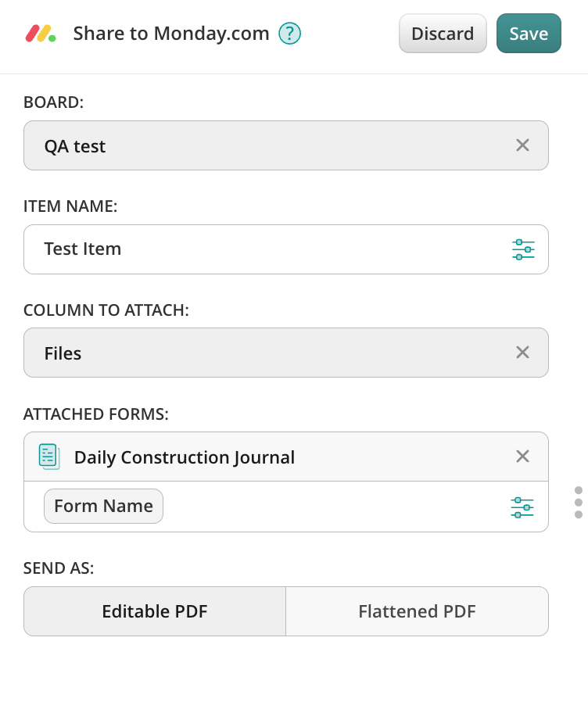Clear the QA test board selection
Viewport: 588px width, 727px height.
click(522, 145)
